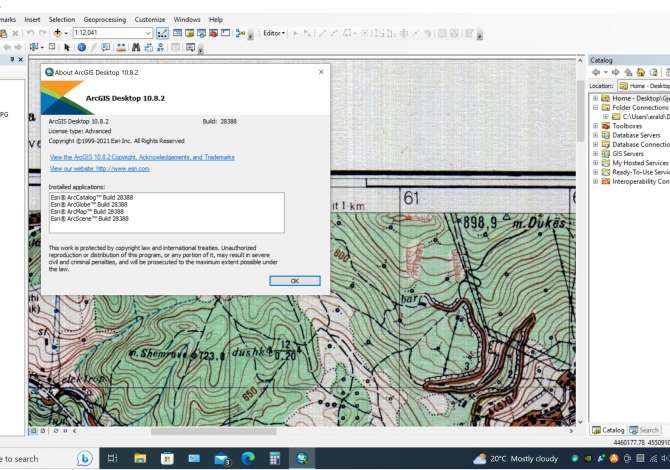This screenshot has height=470, width=670.
Task: Open File Explorer from the taskbar
Action: tap(140, 458)
